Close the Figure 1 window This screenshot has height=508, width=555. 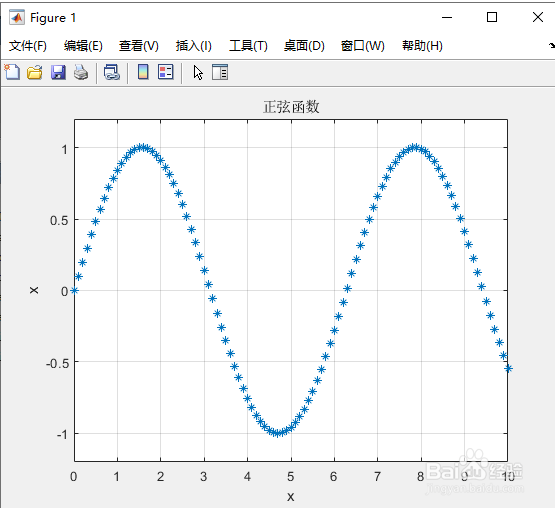[x=538, y=17]
